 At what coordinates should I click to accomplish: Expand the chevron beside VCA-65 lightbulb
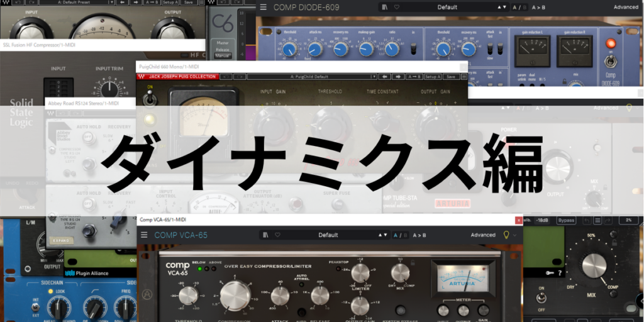pyautogui.click(x=515, y=235)
